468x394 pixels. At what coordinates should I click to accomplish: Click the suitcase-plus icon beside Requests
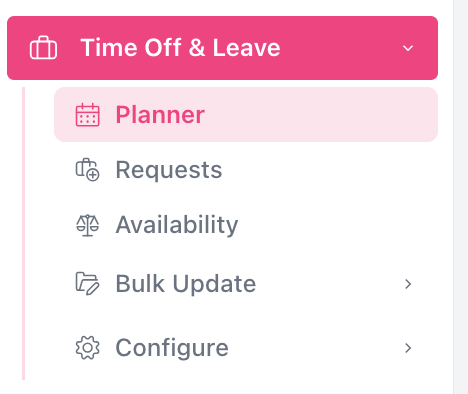(87, 170)
